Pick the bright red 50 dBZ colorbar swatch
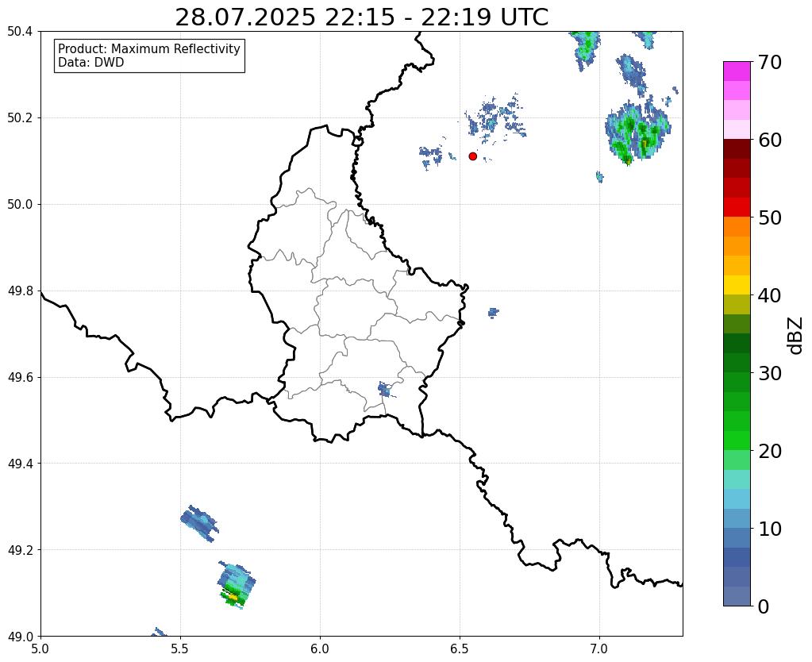Image resolution: width=812 pixels, height=662 pixels. (x=737, y=207)
